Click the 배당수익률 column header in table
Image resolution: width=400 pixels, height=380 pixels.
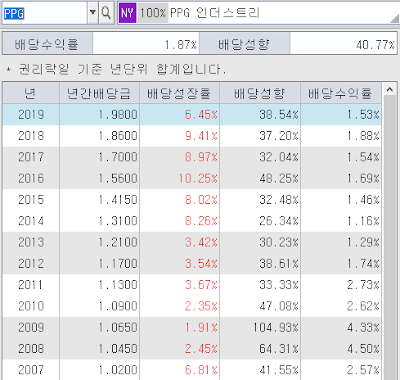click(x=341, y=93)
